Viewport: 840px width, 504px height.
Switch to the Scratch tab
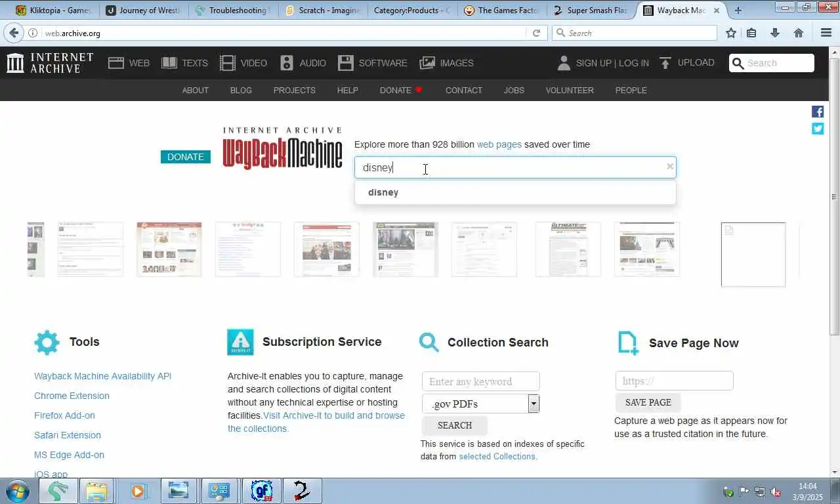click(x=323, y=10)
